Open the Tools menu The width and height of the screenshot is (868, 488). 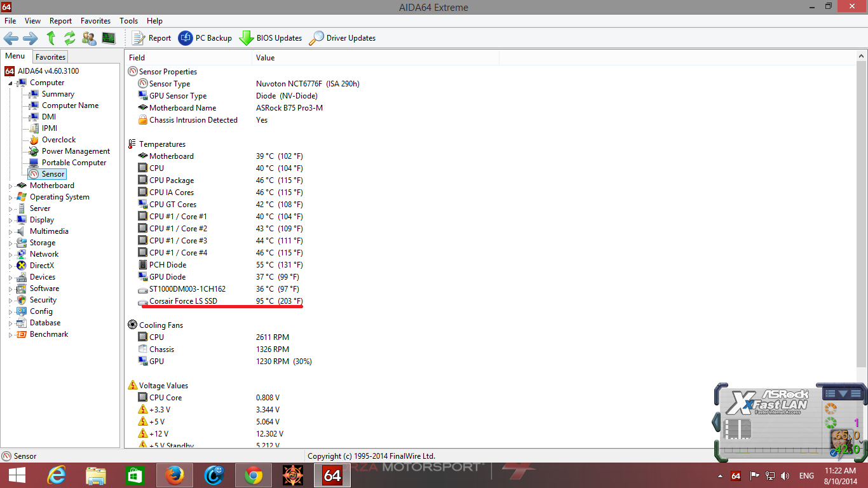128,21
